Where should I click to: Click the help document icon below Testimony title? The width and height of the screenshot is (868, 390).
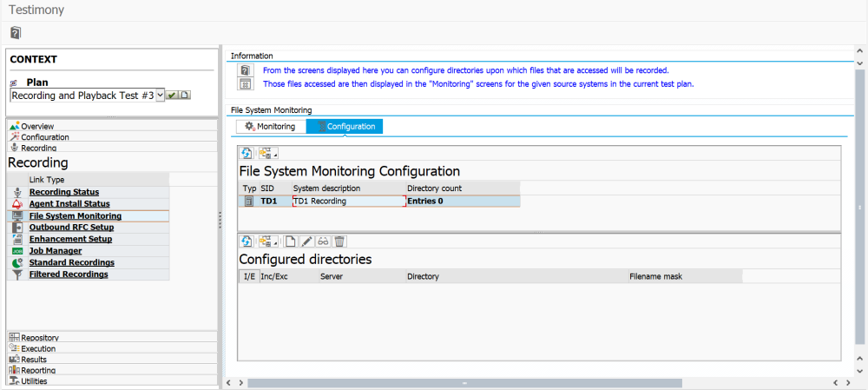[16, 33]
